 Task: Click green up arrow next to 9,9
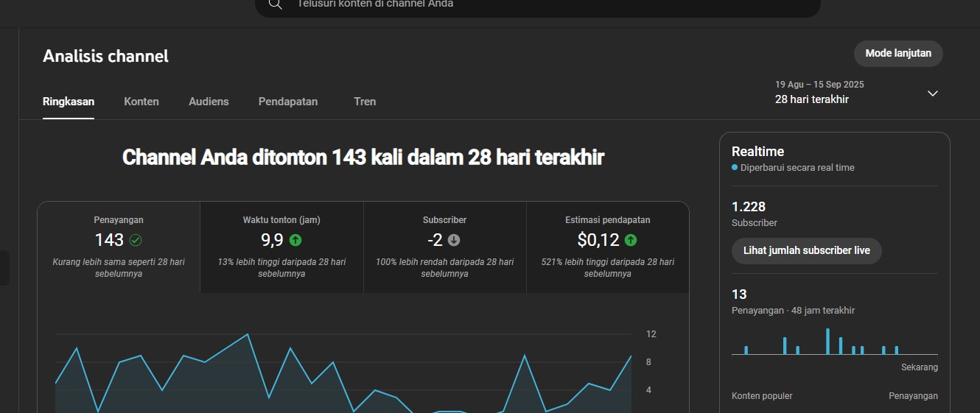295,240
